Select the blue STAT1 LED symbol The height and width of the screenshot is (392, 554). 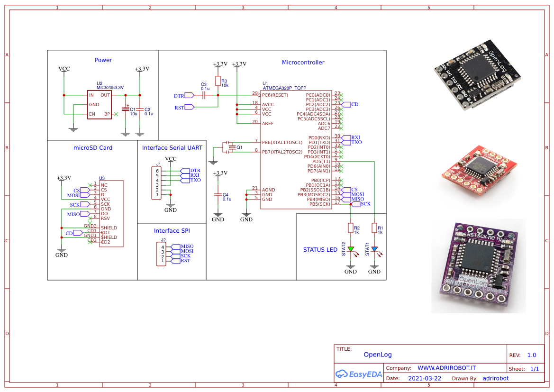click(374, 249)
